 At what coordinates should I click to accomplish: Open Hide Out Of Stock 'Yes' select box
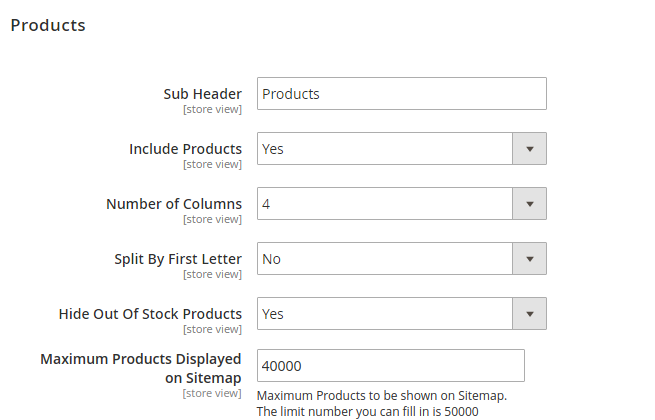tap(385, 314)
